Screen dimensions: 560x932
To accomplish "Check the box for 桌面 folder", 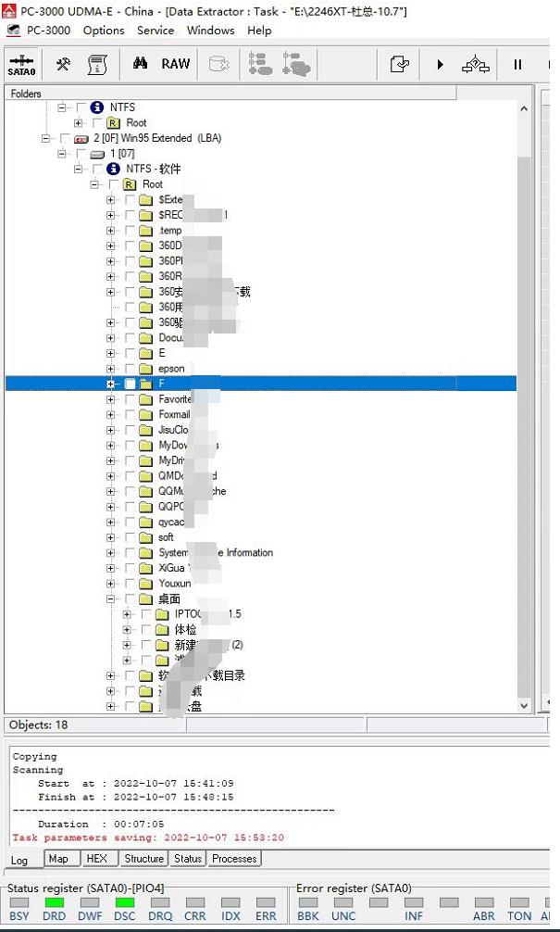I will click(131, 598).
